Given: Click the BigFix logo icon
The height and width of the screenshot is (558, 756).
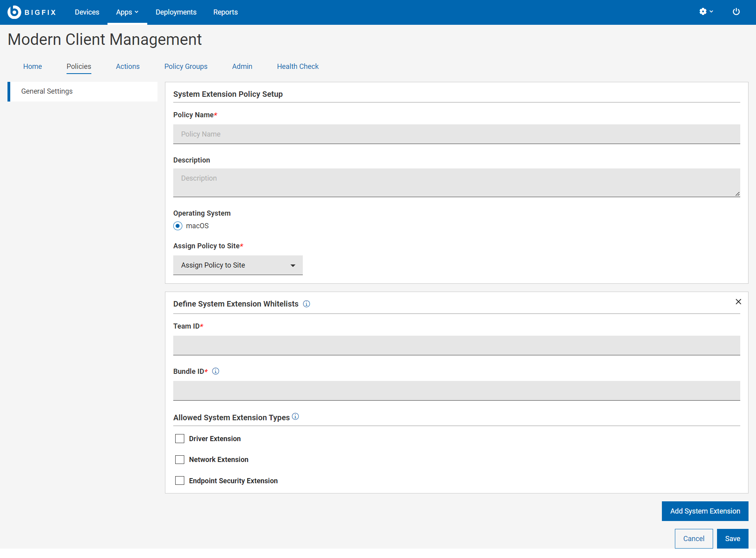Looking at the screenshot, I should 14,12.
